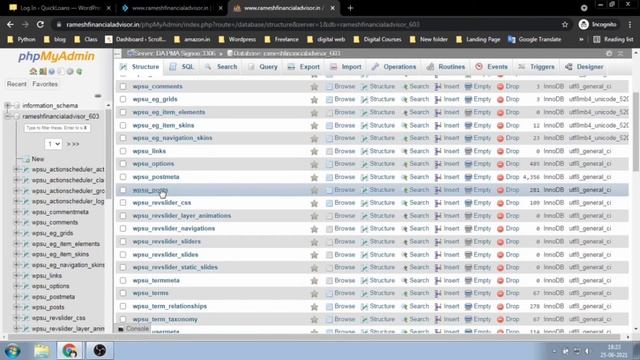The width and height of the screenshot is (640, 360).
Task: Open the bookmarks overflow chevron
Action: pos(581,40)
